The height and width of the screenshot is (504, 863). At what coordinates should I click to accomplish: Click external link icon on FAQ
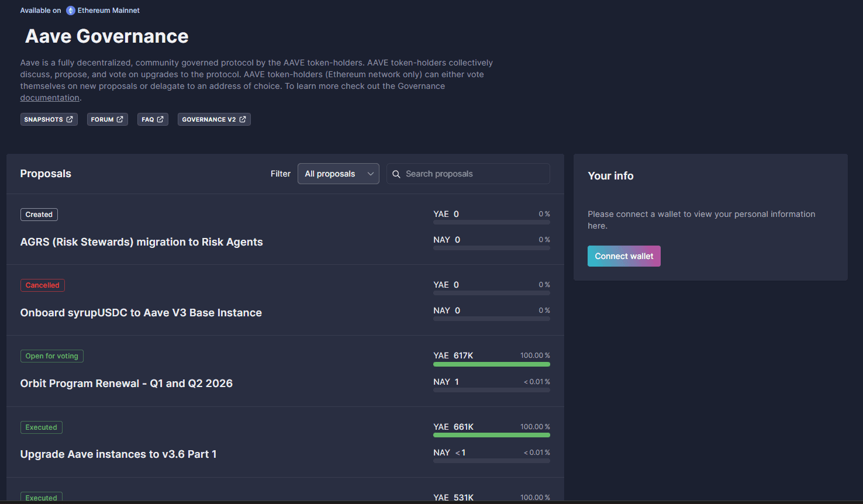coord(160,119)
